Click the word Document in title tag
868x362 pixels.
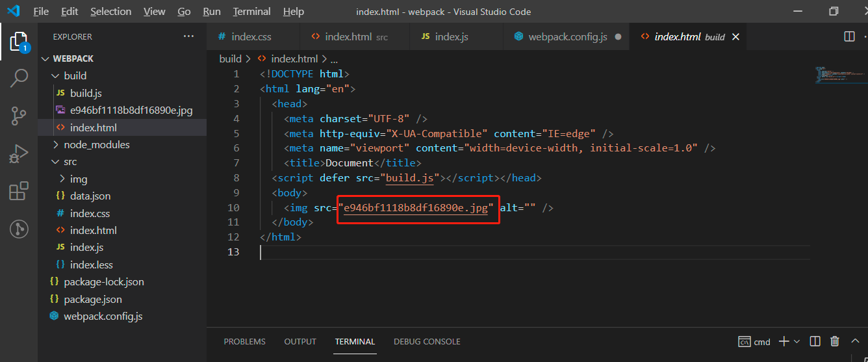tap(350, 163)
